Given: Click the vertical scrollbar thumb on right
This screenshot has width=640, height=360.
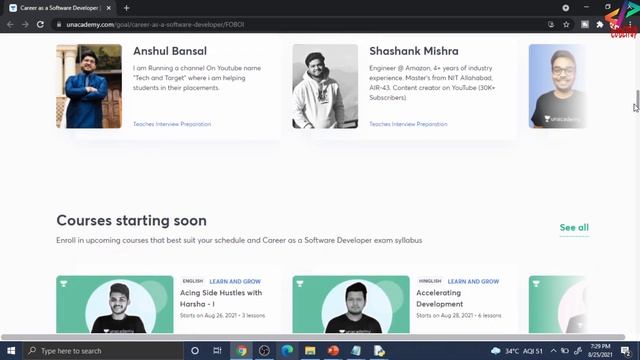Looking at the screenshot, I should [x=637, y=99].
